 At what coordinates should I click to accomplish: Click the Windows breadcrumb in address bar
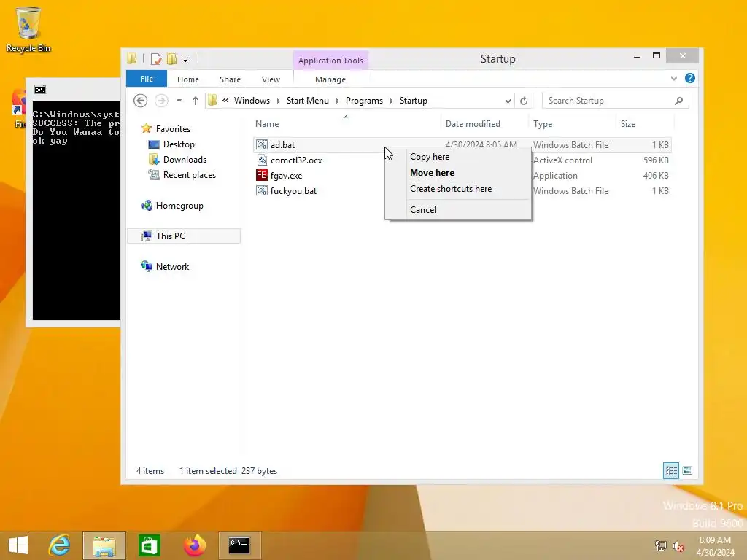pyautogui.click(x=252, y=101)
